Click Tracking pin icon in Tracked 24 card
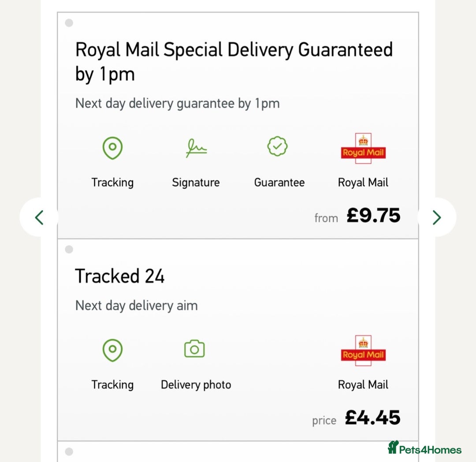The image size is (476, 462). (x=112, y=350)
